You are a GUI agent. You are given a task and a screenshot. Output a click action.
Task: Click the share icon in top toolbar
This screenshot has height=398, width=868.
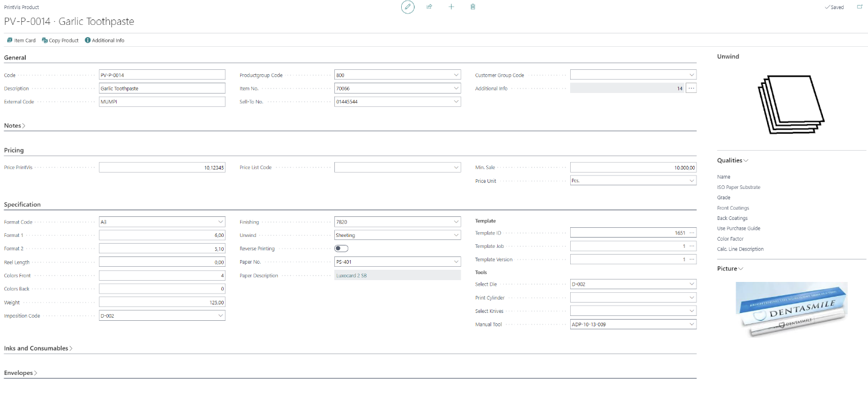[x=429, y=7]
